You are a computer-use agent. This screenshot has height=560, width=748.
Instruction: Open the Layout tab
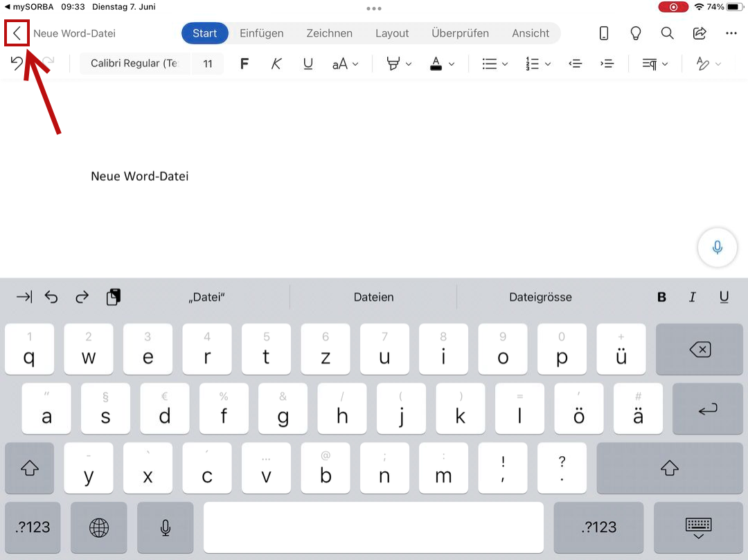[x=392, y=33]
